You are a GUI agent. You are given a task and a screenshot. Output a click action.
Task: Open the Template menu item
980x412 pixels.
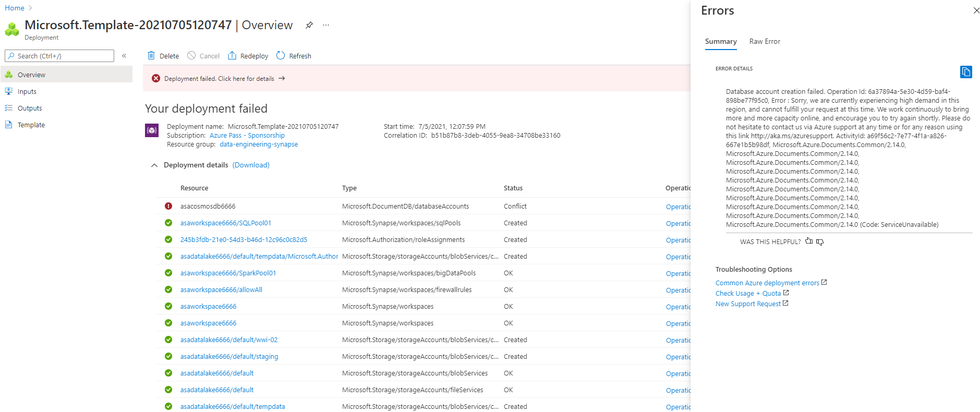click(66, 125)
